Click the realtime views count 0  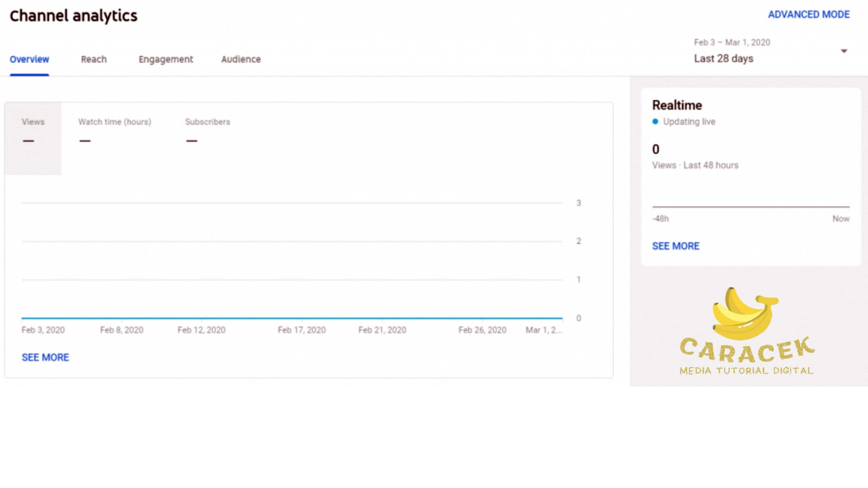pos(656,149)
